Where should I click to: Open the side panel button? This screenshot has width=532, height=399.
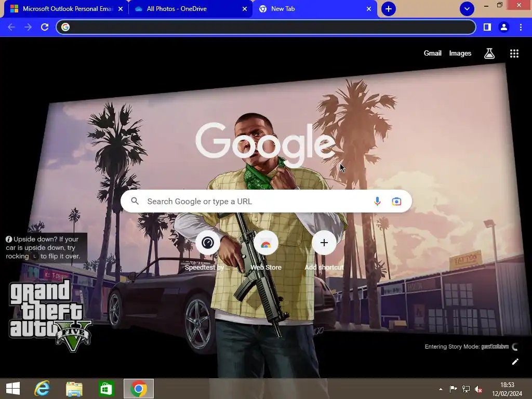(x=487, y=27)
